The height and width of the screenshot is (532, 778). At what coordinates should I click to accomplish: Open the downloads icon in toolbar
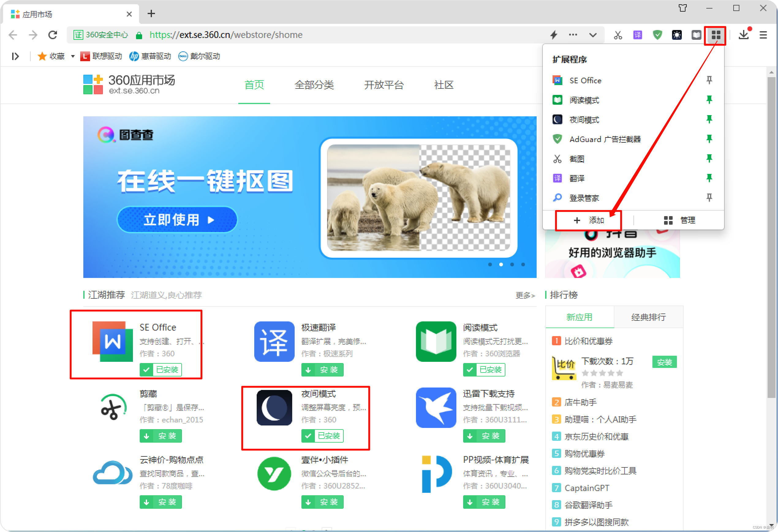point(743,35)
